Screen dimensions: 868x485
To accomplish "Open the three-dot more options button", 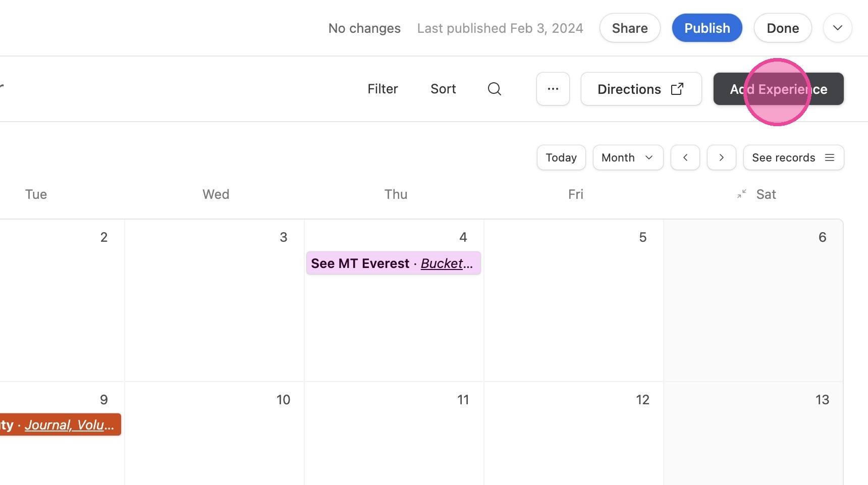I will point(553,89).
